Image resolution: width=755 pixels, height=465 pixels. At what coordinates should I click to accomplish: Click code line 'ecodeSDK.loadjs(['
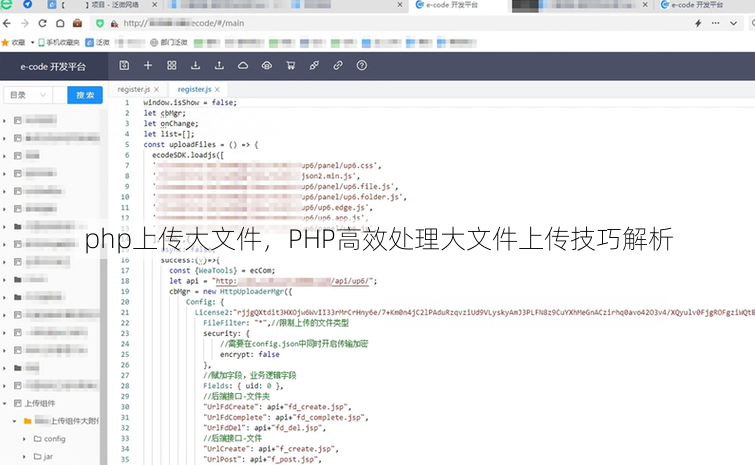coord(188,155)
